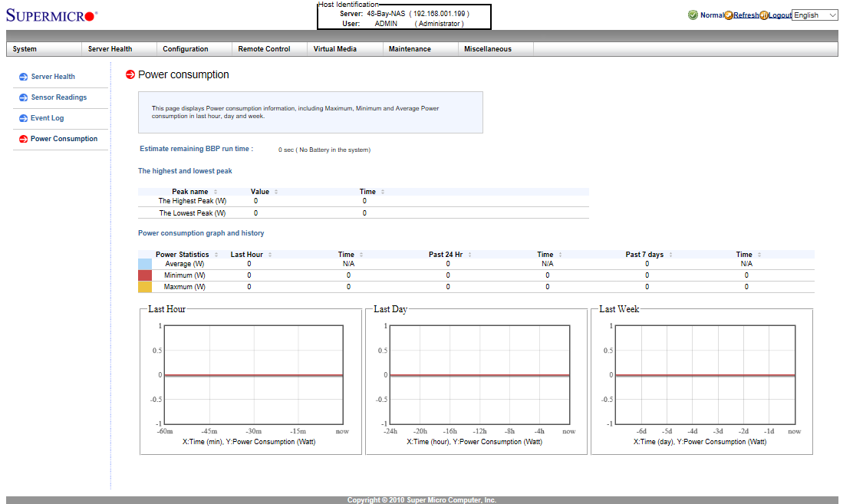Viewport: 853px width, 504px height.
Task: Sort peak table by Time column arrows
Action: coord(383,192)
